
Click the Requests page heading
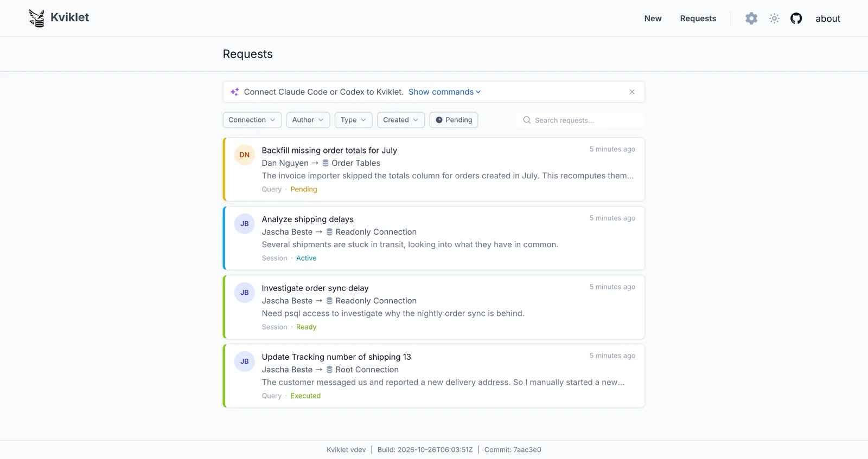[x=248, y=54]
